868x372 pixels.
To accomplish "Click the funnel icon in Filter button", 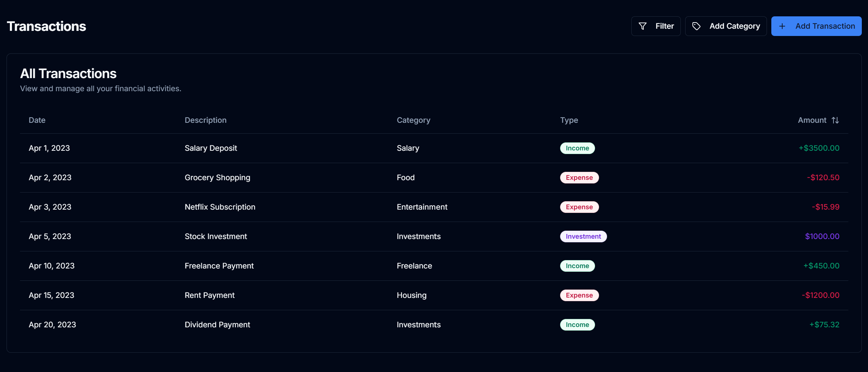I will pyautogui.click(x=642, y=26).
